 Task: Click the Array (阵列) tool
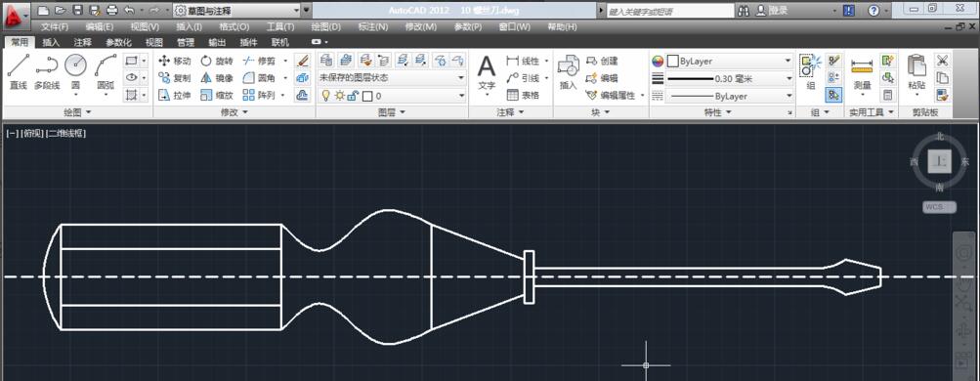pos(259,95)
